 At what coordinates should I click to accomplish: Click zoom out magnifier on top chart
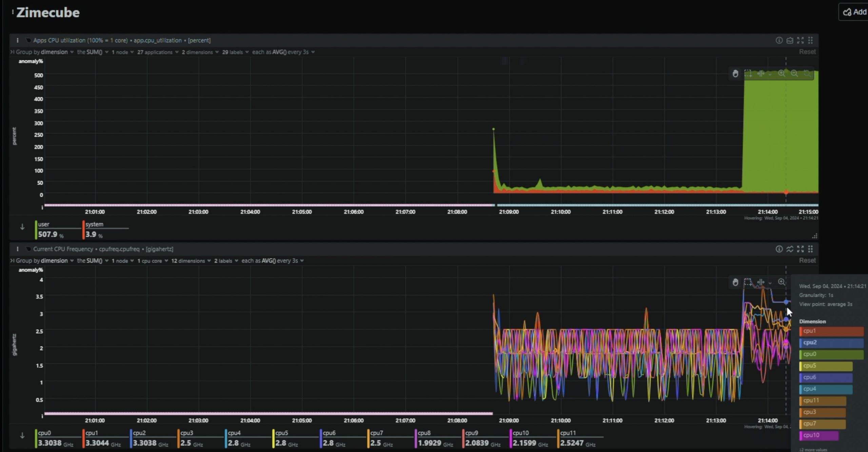pos(794,74)
